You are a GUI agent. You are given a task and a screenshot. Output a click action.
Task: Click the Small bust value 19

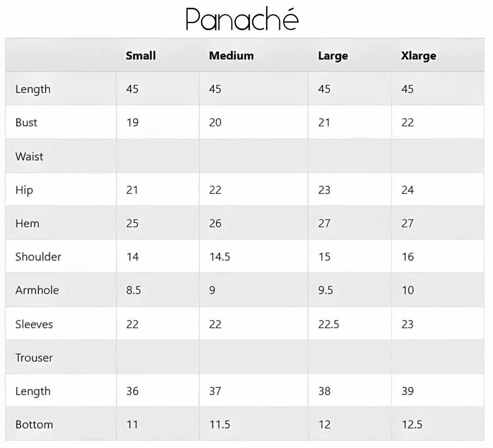click(132, 122)
